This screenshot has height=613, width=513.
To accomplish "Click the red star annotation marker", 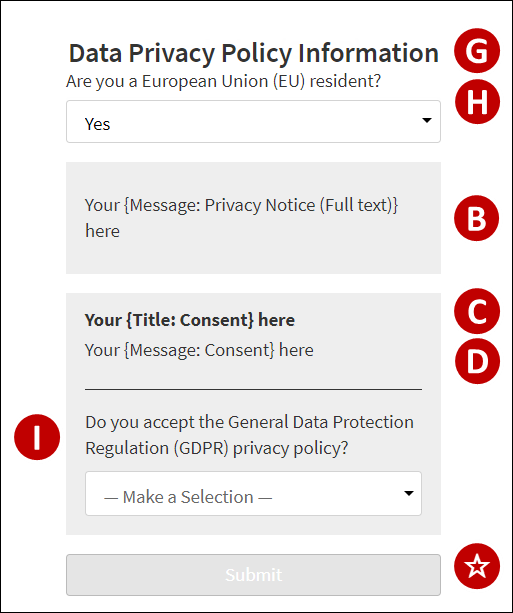I will (477, 566).
